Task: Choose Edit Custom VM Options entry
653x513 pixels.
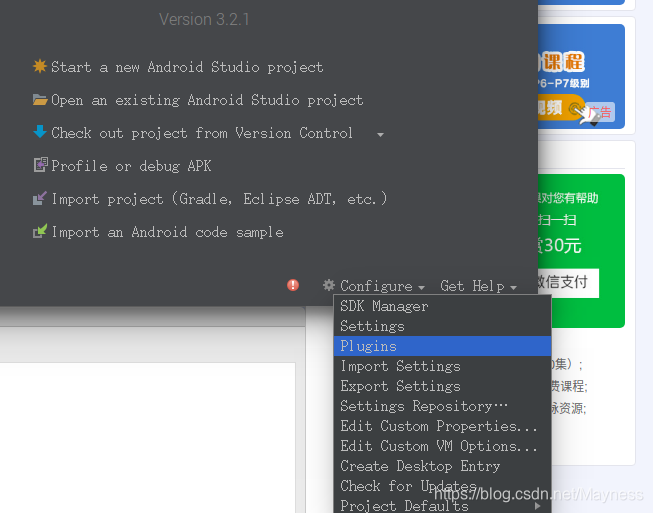Action: (442, 446)
